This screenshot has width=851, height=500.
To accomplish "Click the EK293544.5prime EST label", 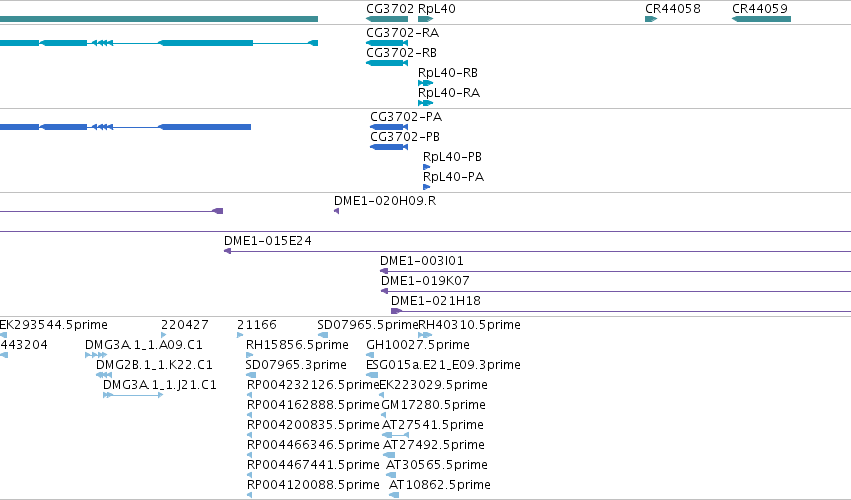I will (53, 325).
